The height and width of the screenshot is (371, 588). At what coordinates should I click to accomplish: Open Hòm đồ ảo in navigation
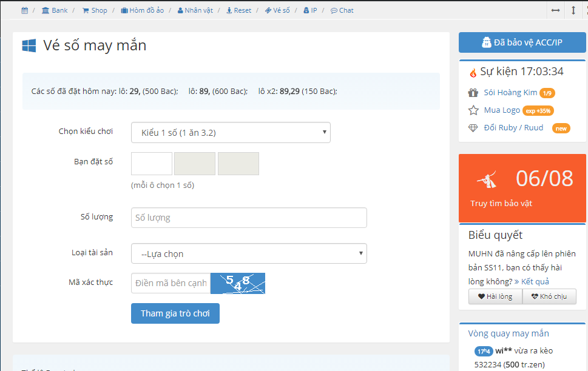142,10
